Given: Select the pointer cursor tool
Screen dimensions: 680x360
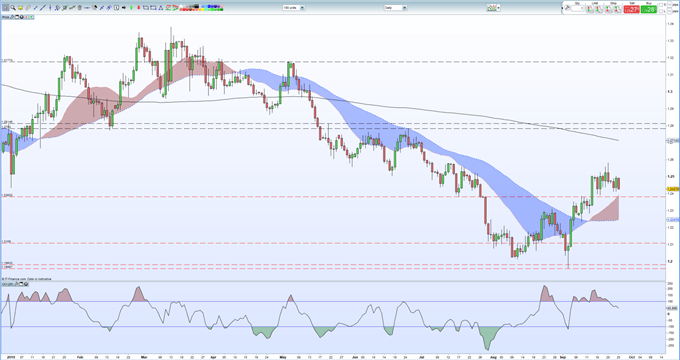Looking at the screenshot, I should coord(6,7).
